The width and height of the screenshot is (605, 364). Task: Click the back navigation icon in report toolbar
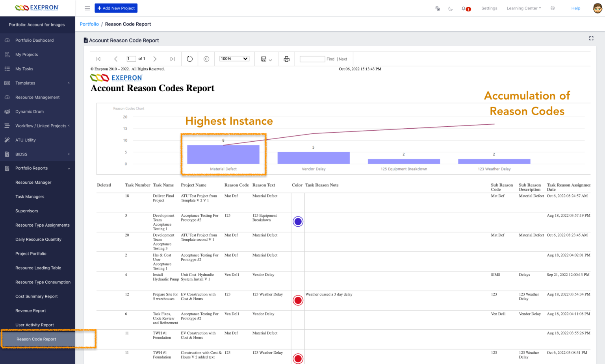coord(206,59)
